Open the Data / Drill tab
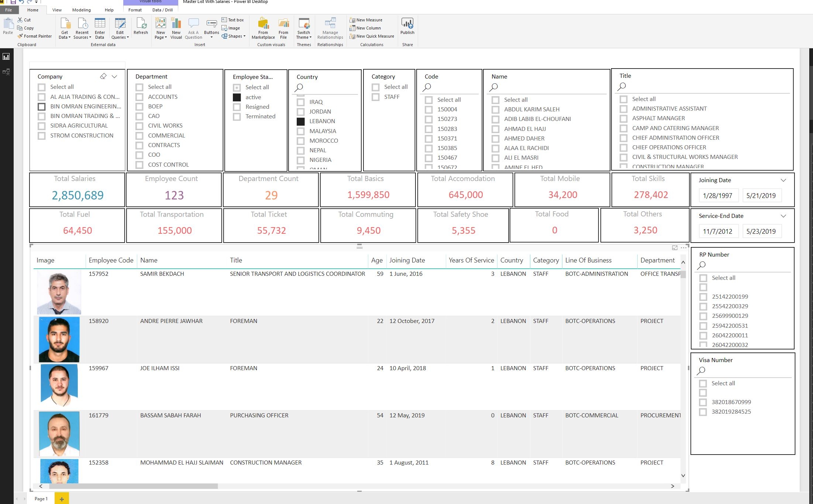This screenshot has width=813, height=504. pos(162,10)
